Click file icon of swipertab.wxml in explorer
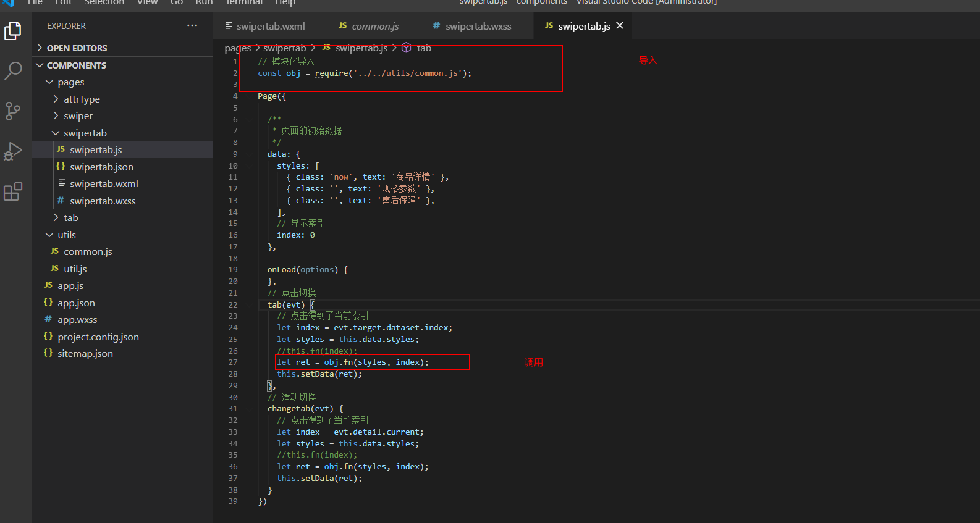Viewport: 980px width, 523px height. pyautogui.click(x=62, y=183)
